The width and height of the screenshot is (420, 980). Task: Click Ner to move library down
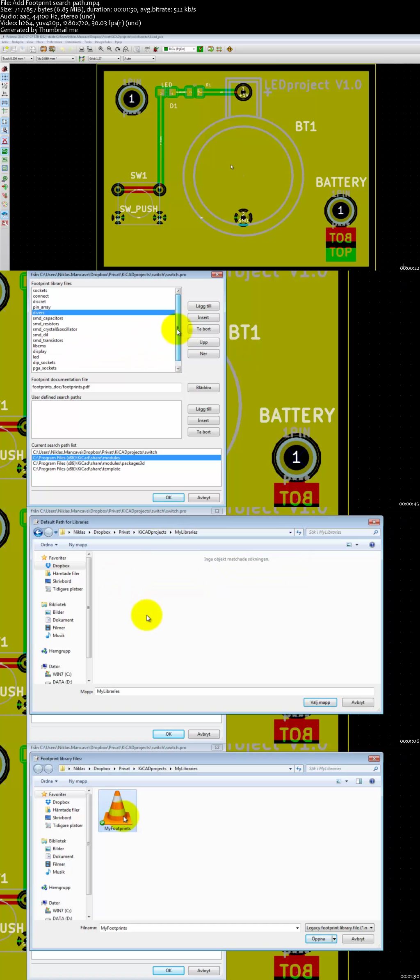[203, 353]
